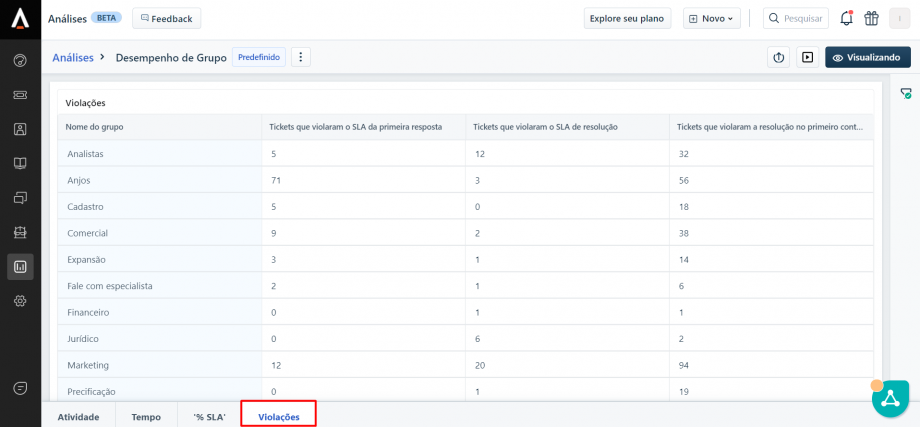Image resolution: width=920 pixels, height=427 pixels.
Task: Open the user profile avatar menu
Action: (x=900, y=18)
